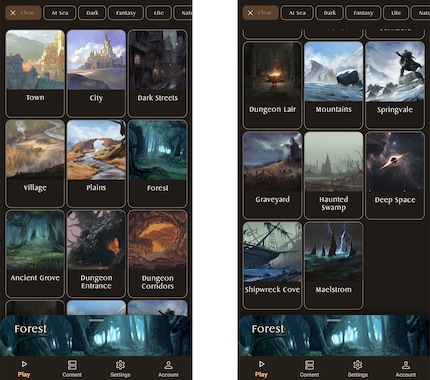Select the Lite filter, left screen
This screenshot has height=380, width=430.
pyautogui.click(x=159, y=13)
